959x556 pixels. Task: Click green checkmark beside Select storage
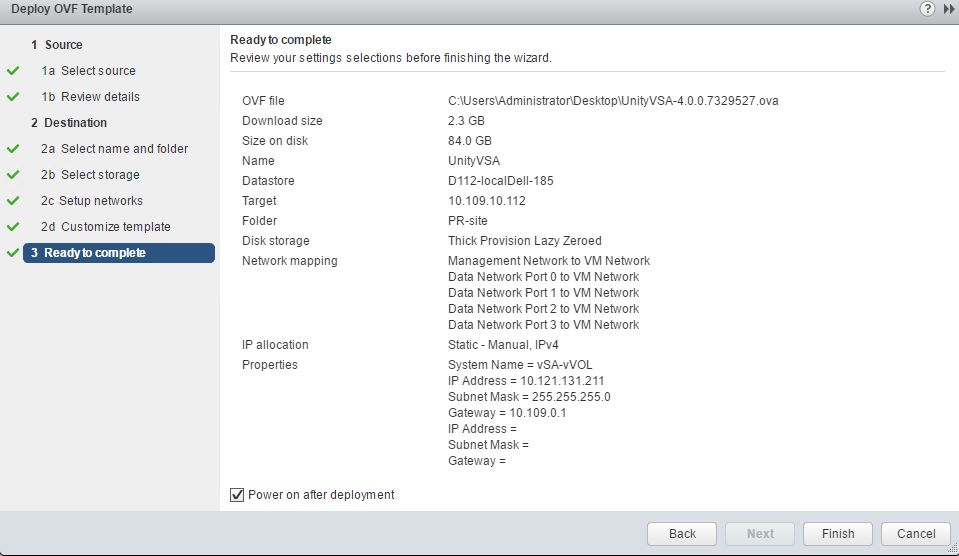(13, 175)
